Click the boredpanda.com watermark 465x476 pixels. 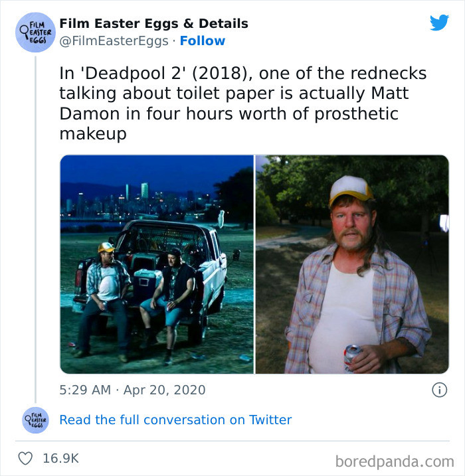(x=395, y=461)
